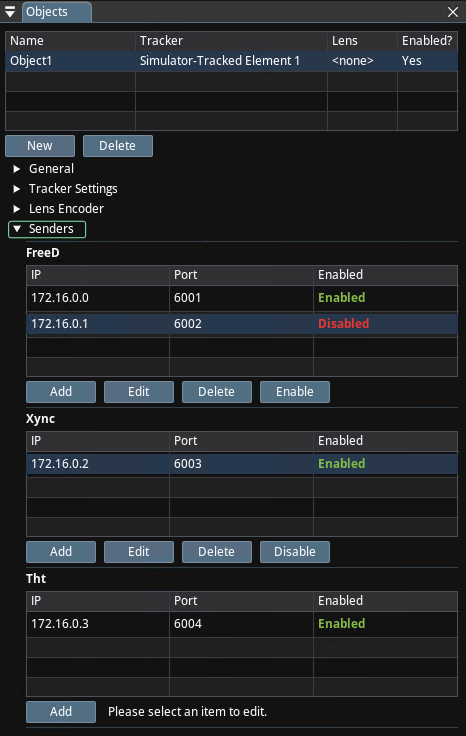Select Tht sender 172.16.0.3 row
This screenshot has height=736, width=466.
(x=242, y=624)
